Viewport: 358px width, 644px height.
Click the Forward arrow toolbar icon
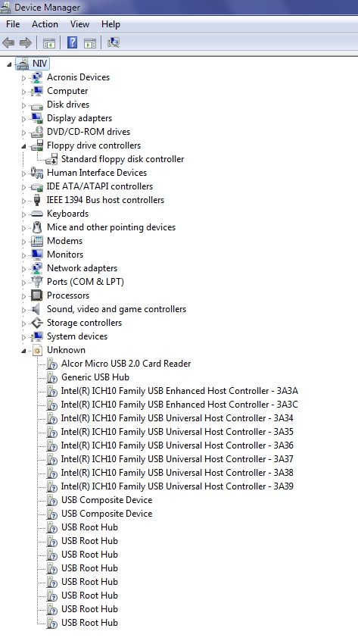point(26,42)
